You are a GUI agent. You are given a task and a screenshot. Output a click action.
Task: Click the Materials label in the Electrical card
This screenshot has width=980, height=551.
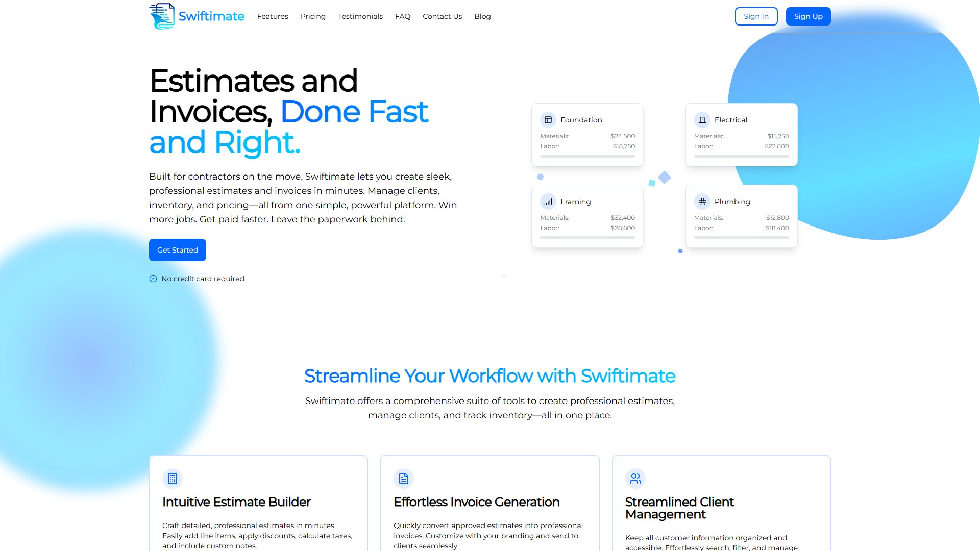coord(708,136)
